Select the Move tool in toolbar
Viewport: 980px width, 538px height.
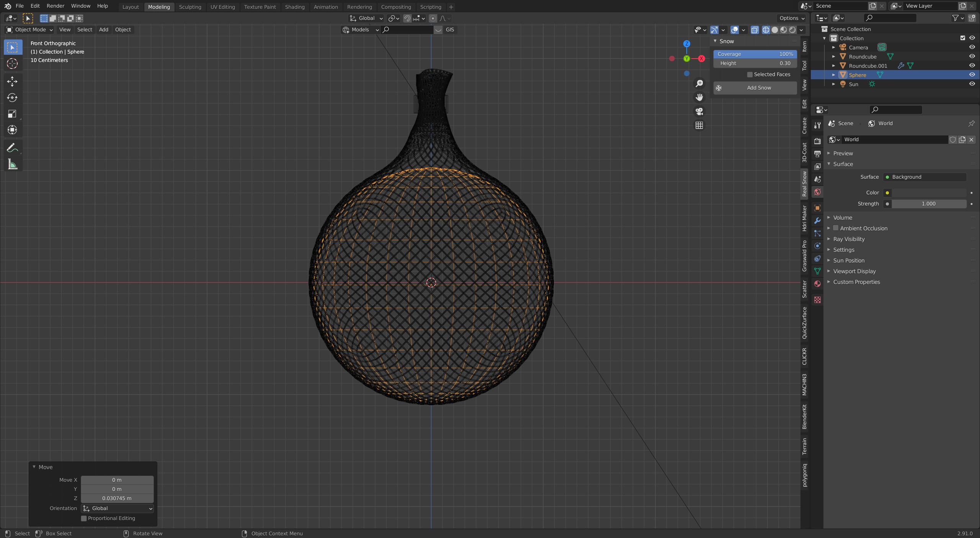(x=12, y=81)
